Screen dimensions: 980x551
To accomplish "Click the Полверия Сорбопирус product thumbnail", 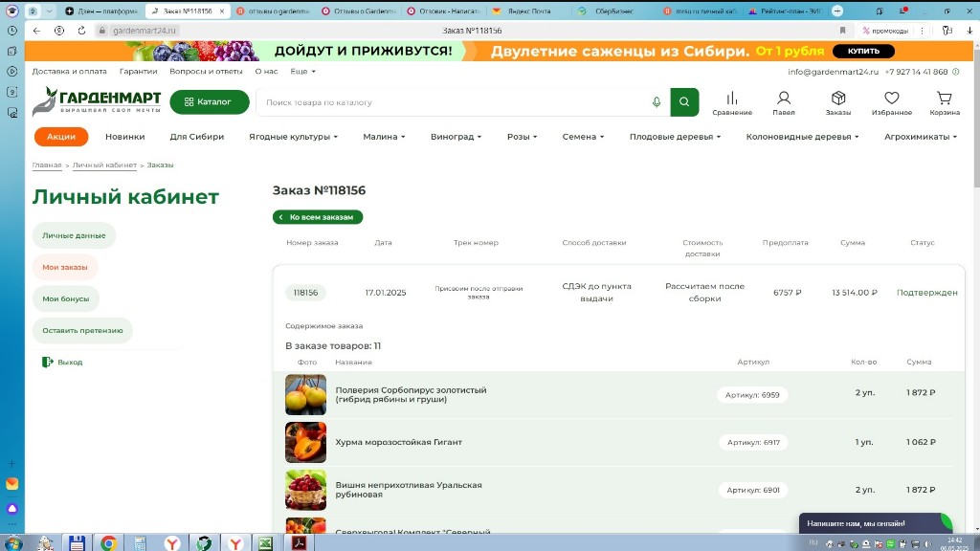I will (305, 394).
